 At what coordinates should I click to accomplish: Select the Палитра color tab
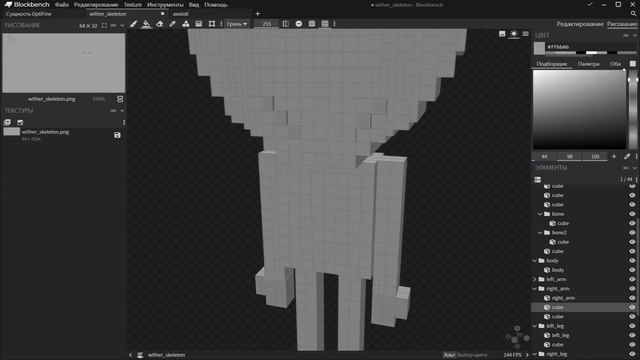(x=589, y=64)
